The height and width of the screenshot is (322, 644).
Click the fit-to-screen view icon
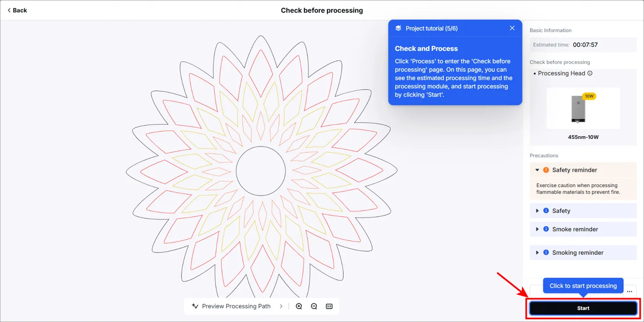(329, 306)
